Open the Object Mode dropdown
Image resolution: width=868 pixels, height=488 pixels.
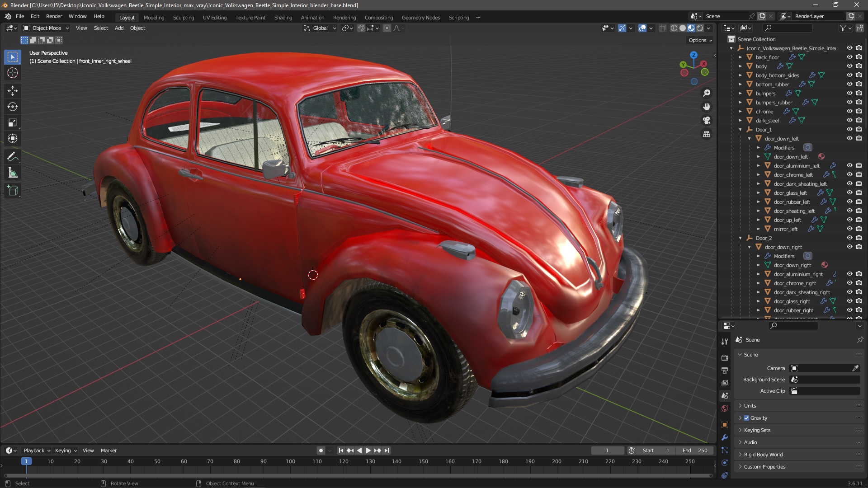46,28
